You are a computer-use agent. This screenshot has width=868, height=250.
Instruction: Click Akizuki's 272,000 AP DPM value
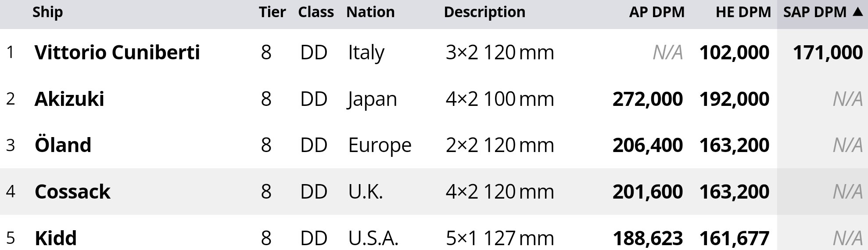coord(647,99)
